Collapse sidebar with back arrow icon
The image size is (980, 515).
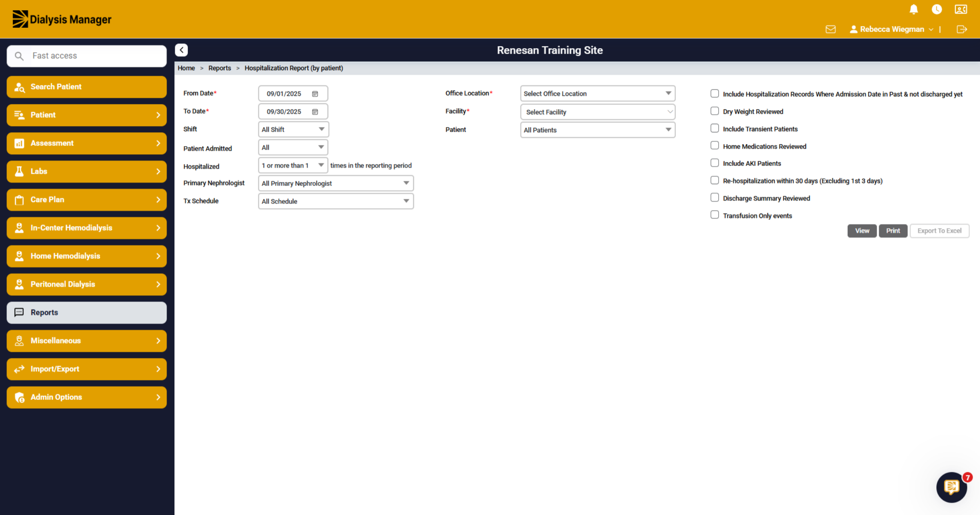181,50
